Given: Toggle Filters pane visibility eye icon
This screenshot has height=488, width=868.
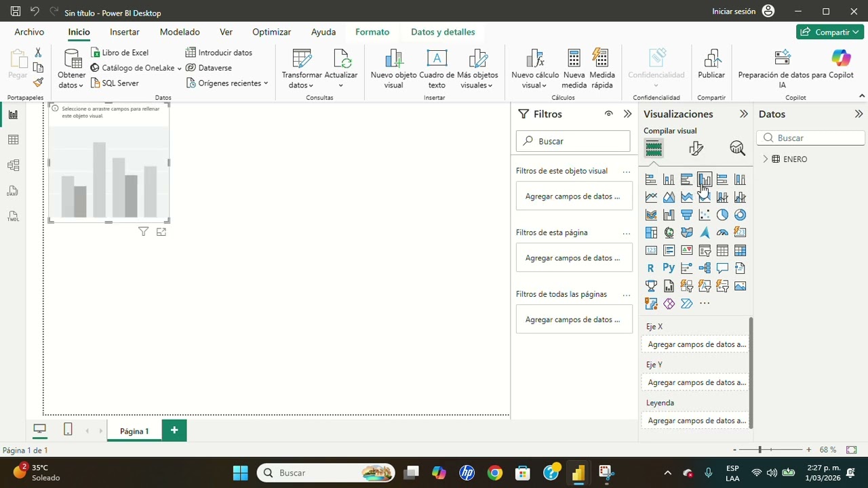Looking at the screenshot, I should pos(608,114).
